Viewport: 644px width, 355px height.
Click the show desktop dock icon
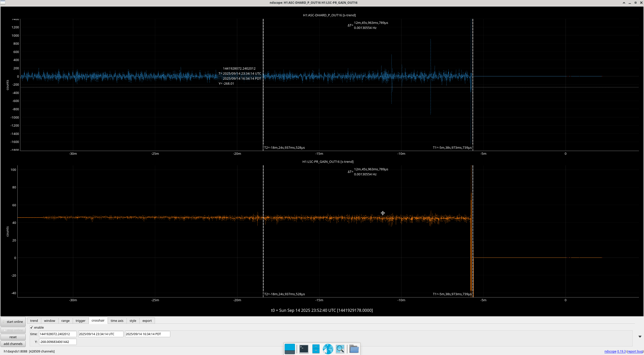(x=290, y=349)
